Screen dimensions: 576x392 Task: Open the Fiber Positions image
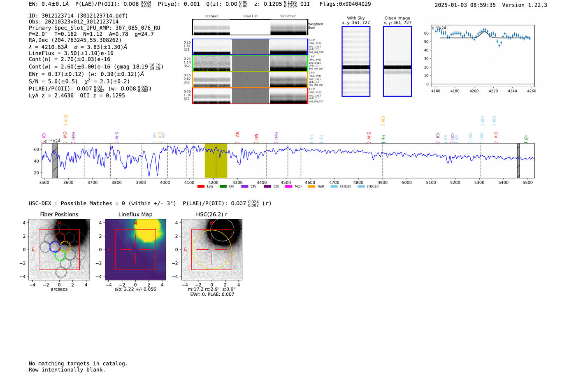(x=59, y=250)
